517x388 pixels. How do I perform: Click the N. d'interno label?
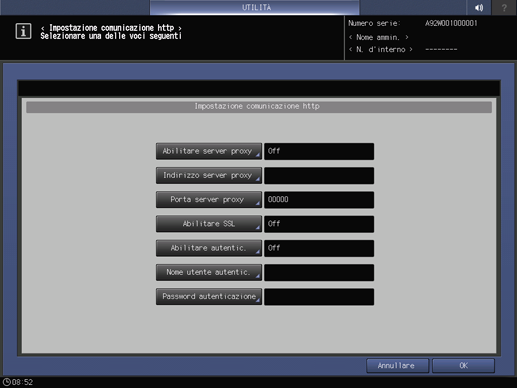click(x=381, y=49)
